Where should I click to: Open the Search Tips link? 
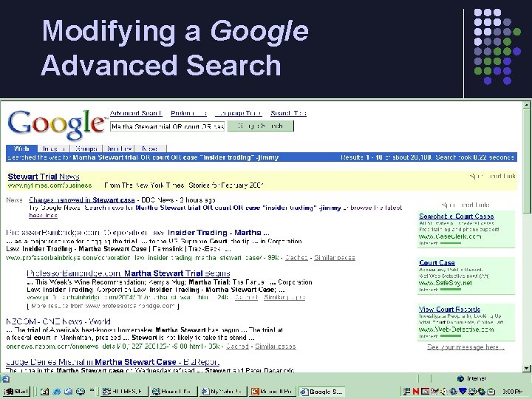coord(288,113)
